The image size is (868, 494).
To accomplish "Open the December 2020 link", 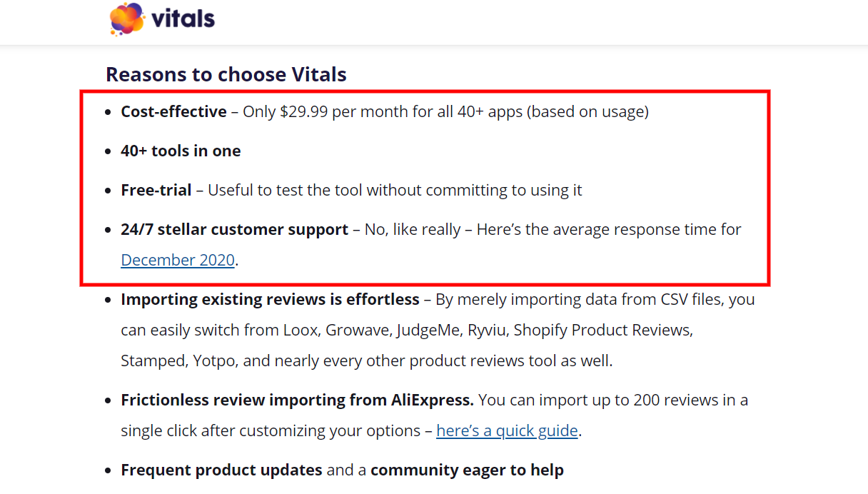I will [178, 260].
